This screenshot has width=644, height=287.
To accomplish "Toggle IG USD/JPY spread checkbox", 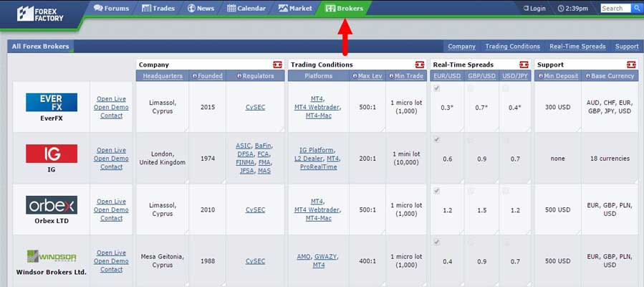I will (506, 140).
